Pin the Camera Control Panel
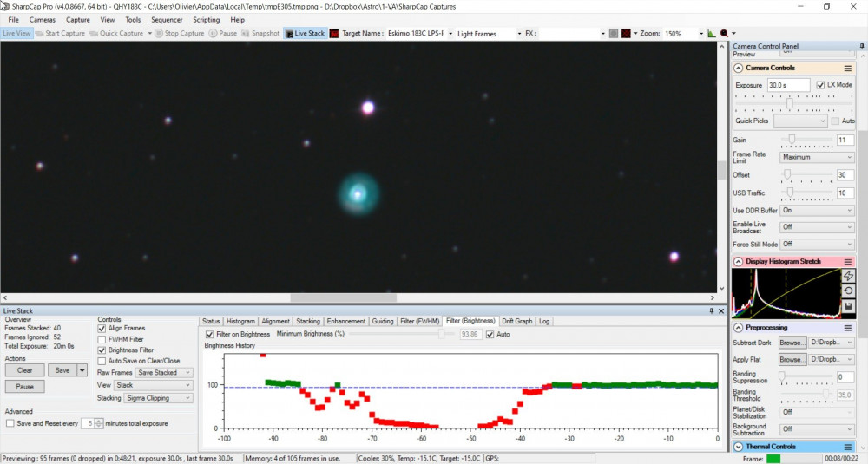Screen dimensions: 868x464 click(862, 46)
